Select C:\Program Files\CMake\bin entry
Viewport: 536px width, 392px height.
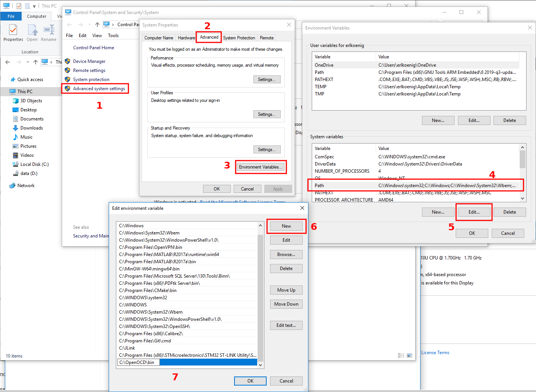pyautogui.click(x=187, y=290)
